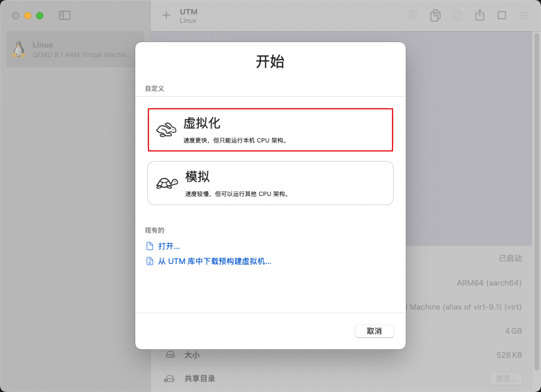Stop the VM with the square icon

502,15
